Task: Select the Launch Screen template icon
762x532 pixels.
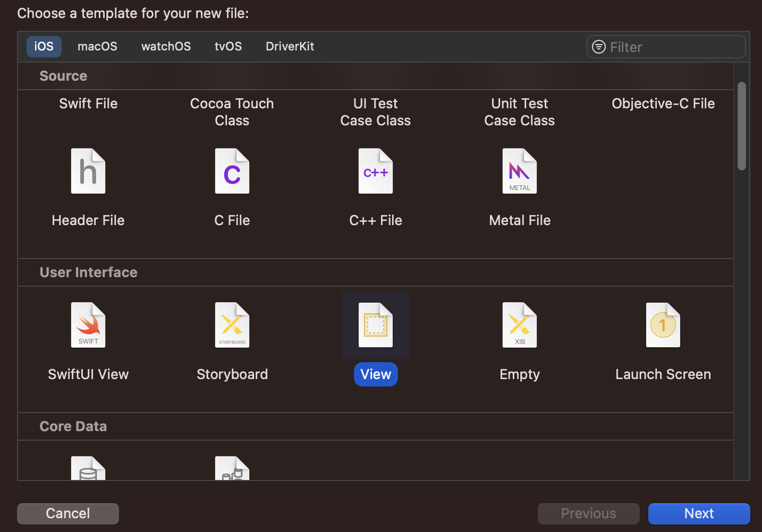Action: (x=663, y=325)
